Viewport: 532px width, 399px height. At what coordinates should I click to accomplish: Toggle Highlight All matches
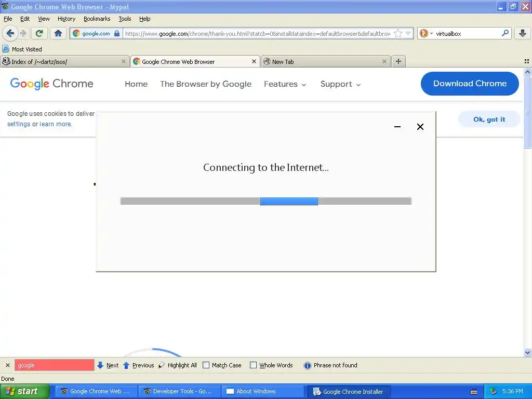[x=178, y=365]
